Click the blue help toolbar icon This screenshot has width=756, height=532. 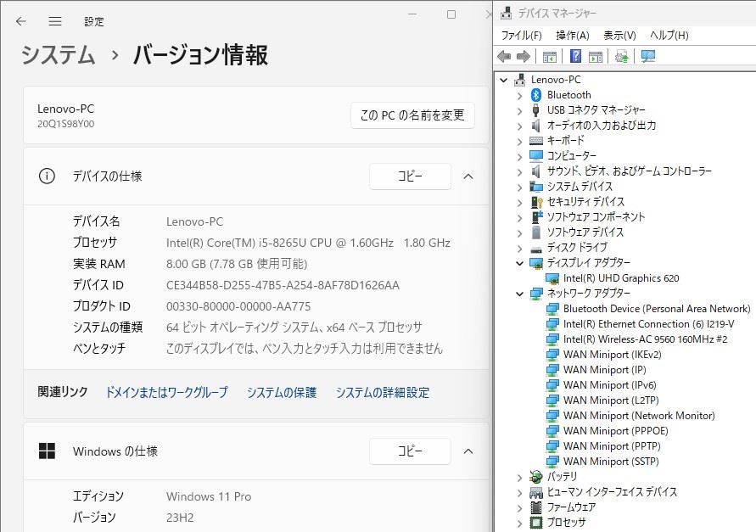[x=575, y=57]
